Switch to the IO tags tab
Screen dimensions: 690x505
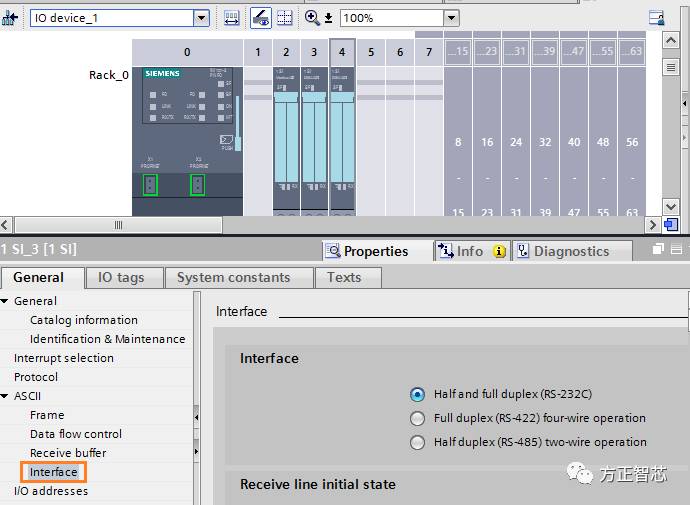tap(120, 278)
